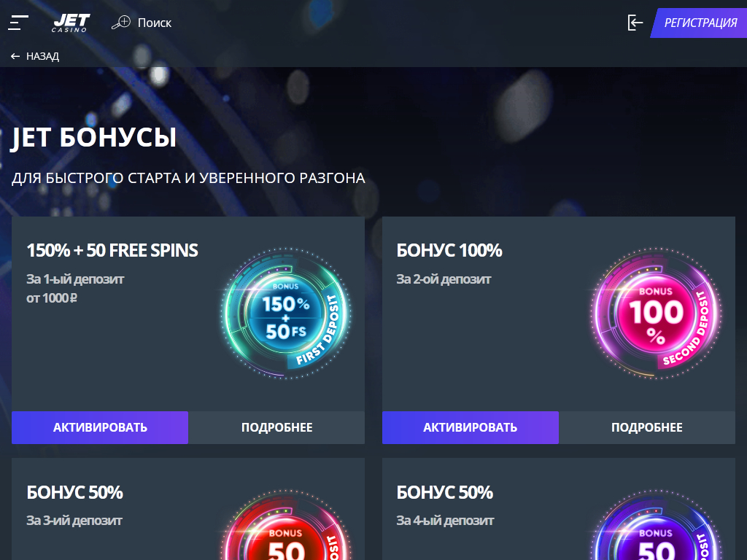This screenshot has height=560, width=747.
Task: Select the '150% + 50 FREE SPINS' title
Action: pos(112,251)
